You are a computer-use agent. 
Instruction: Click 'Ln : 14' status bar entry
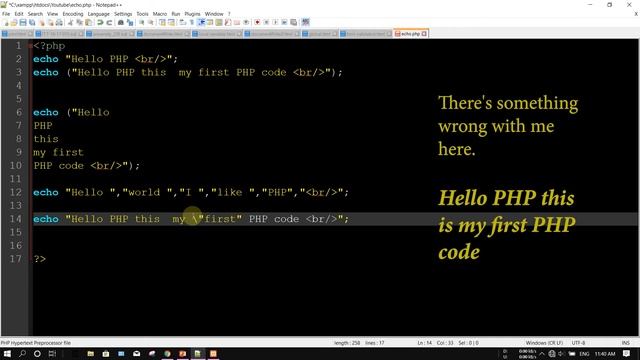(x=424, y=343)
